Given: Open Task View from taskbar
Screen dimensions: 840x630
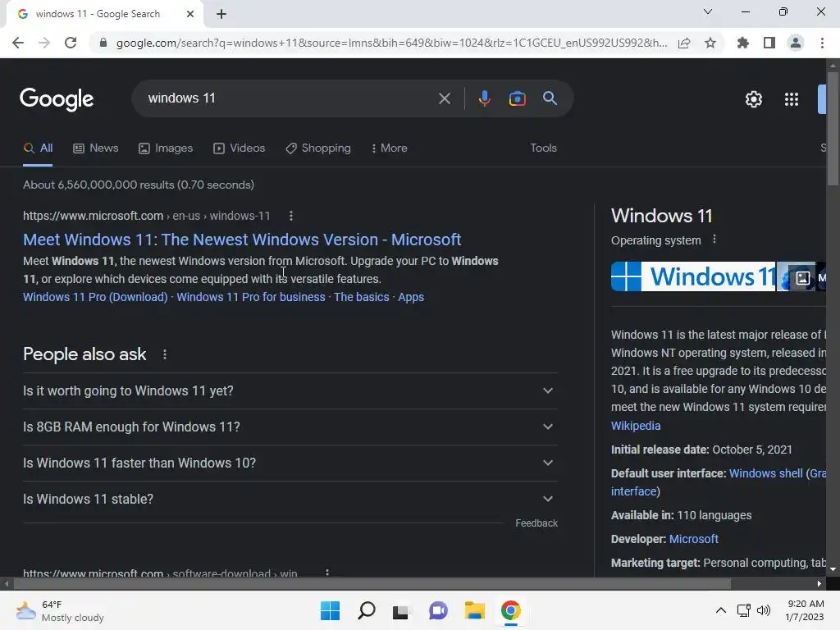Looking at the screenshot, I should [x=401, y=610].
